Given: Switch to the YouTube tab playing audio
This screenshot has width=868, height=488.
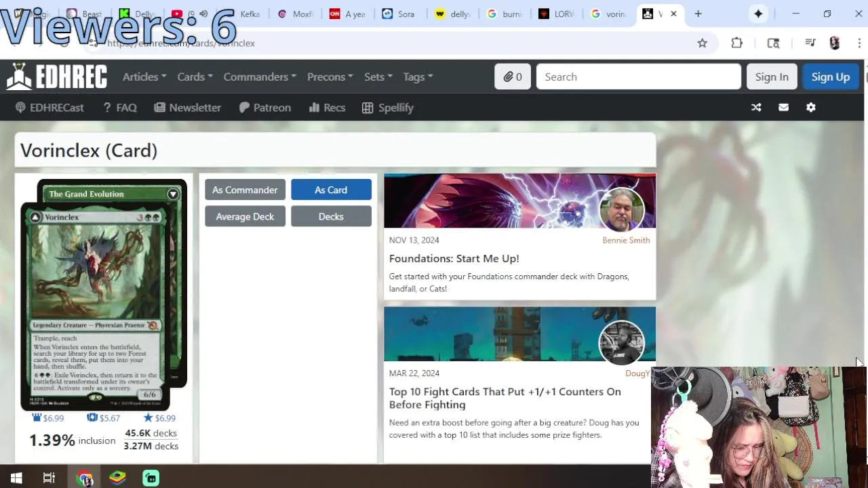Looking at the screenshot, I should point(190,14).
